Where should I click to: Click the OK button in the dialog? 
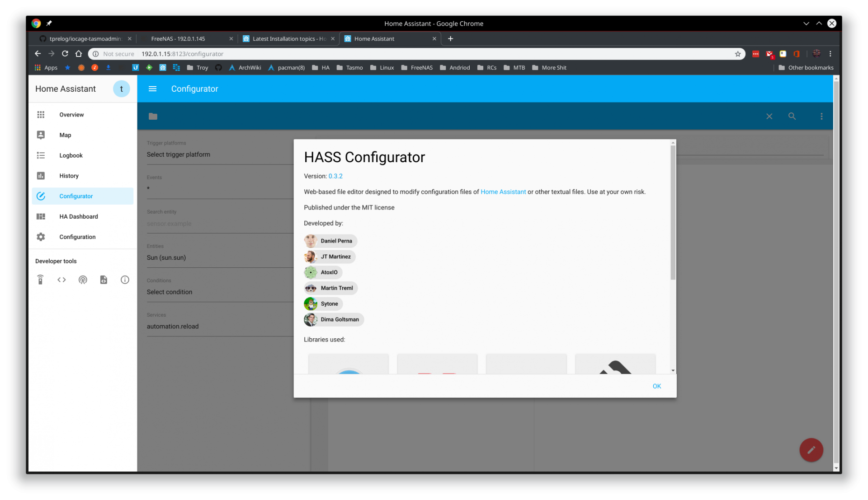656,386
